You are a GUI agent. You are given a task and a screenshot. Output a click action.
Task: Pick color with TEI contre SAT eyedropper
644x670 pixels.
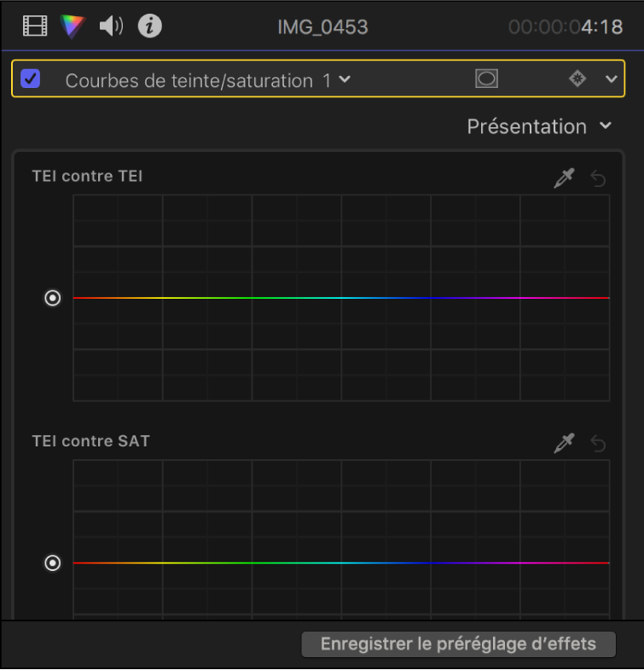pos(564,443)
